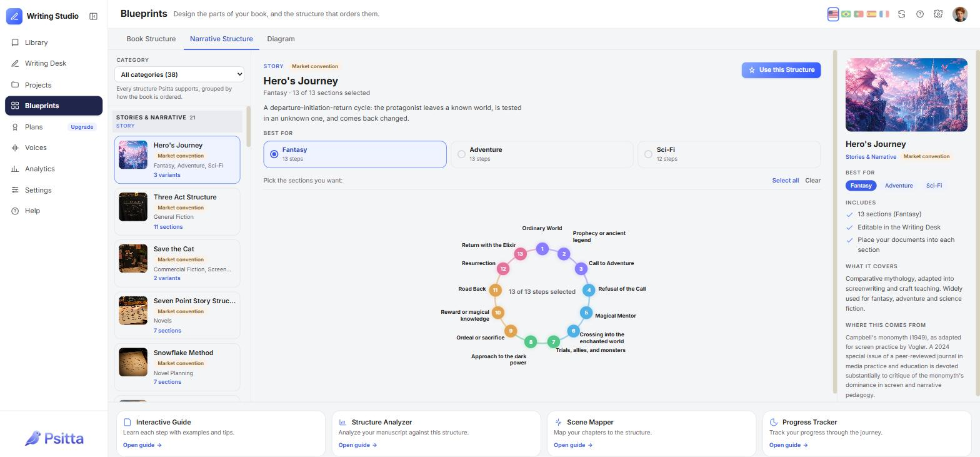The image size is (980, 457).
Task: Click step 9 orange circle in diagram
Action: click(x=511, y=331)
